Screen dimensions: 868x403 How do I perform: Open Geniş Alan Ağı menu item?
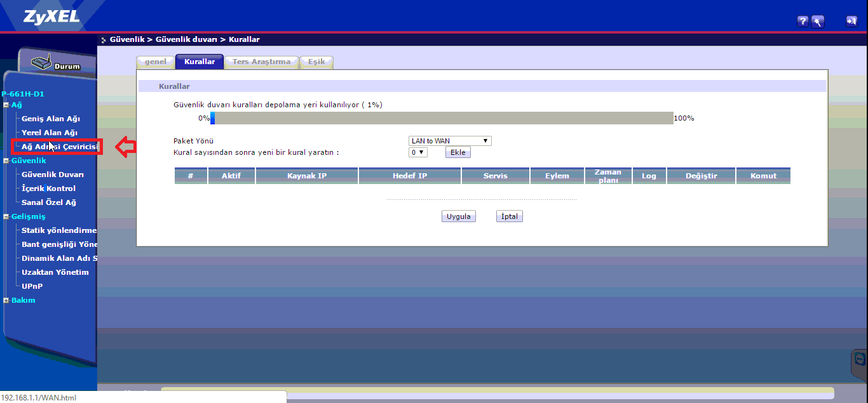pyautogui.click(x=51, y=119)
